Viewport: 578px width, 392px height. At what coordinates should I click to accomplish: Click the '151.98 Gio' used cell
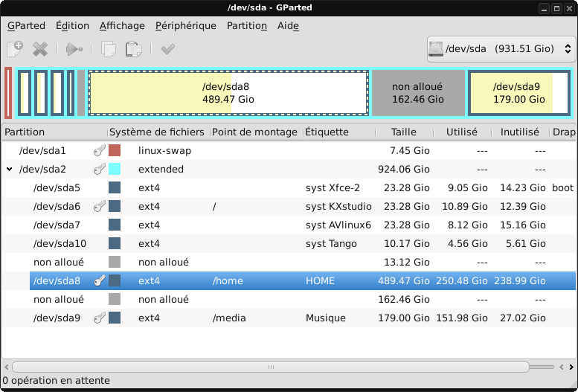pos(461,318)
